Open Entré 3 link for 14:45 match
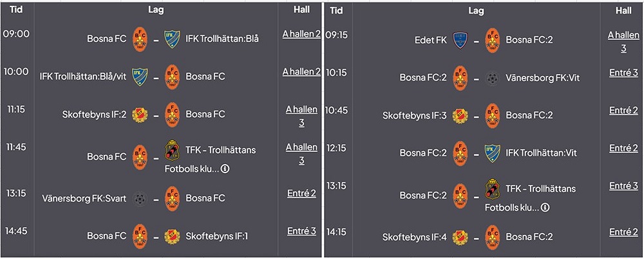This screenshot has height=258, width=644. [301, 231]
